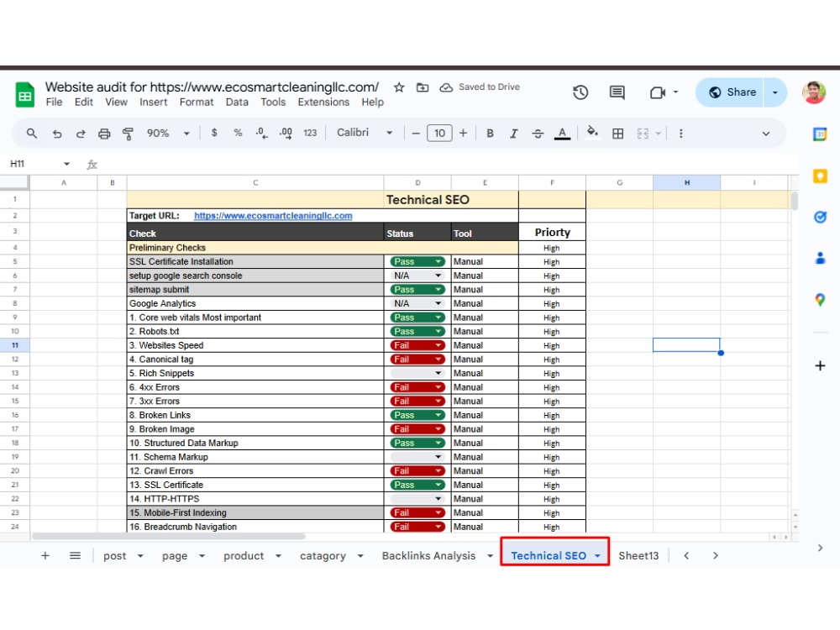
Task: Open the Google Sheets home icon
Action: click(x=24, y=94)
